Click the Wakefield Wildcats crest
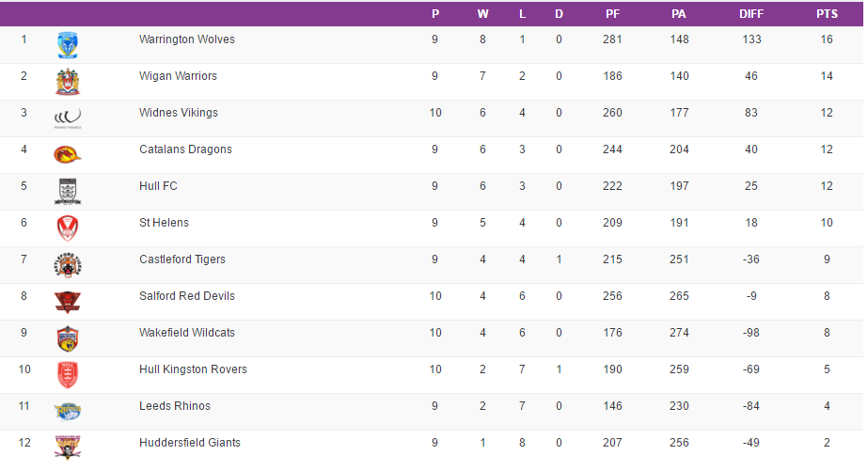The height and width of the screenshot is (471, 868). tap(68, 338)
